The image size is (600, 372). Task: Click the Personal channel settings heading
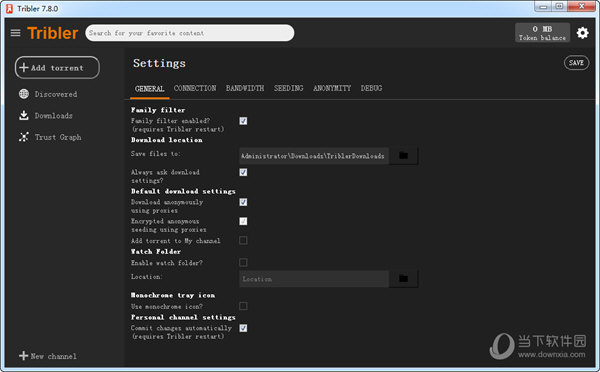(183, 317)
